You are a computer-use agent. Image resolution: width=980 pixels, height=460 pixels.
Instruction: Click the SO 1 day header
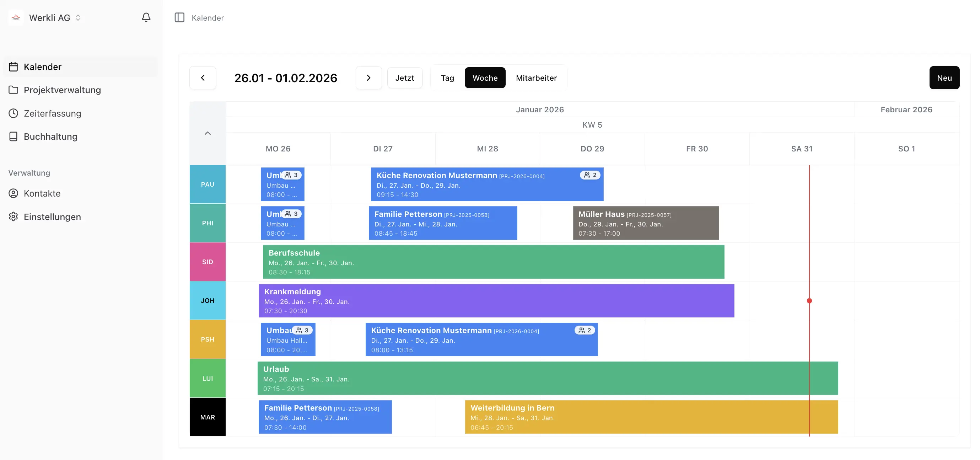[x=906, y=149]
